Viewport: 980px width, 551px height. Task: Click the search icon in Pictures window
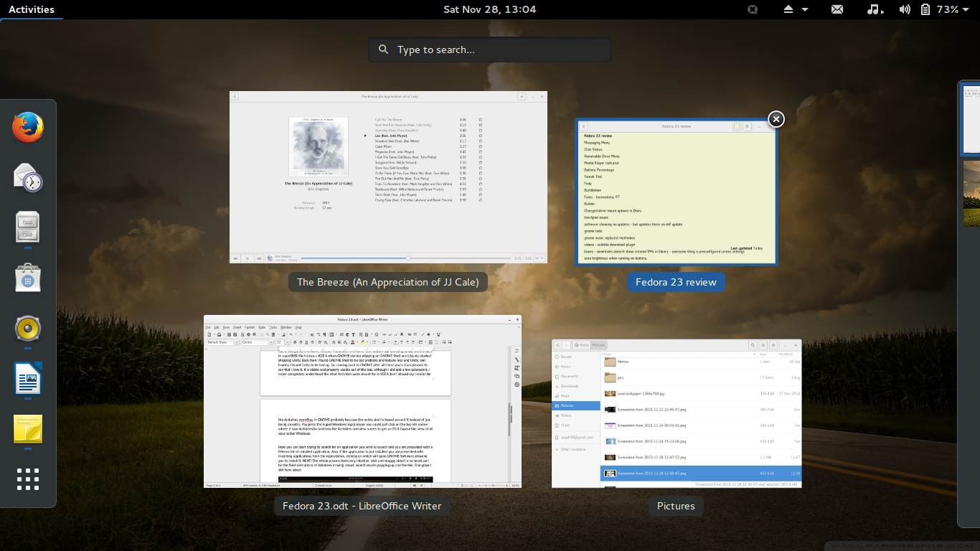[x=753, y=345]
